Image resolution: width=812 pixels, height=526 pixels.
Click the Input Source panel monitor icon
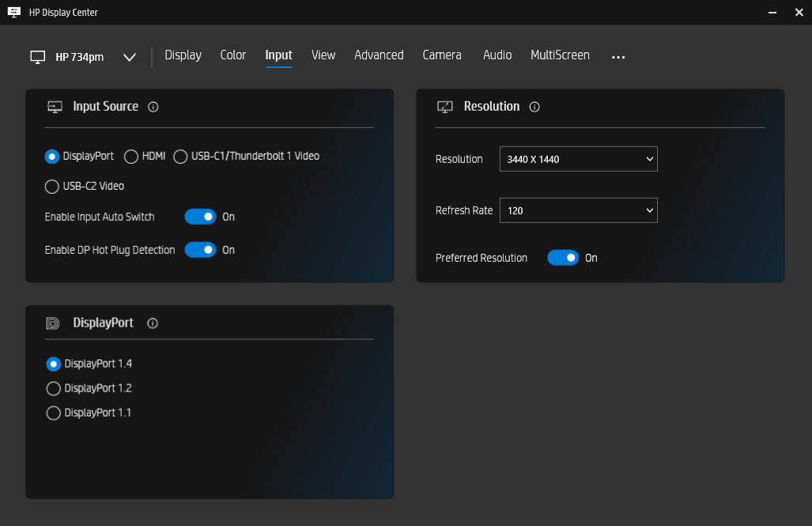click(x=55, y=107)
